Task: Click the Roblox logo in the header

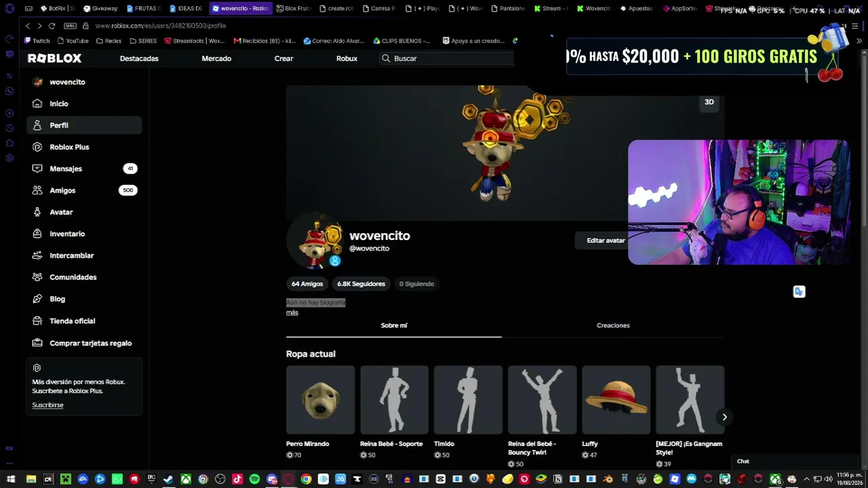Action: (54, 58)
